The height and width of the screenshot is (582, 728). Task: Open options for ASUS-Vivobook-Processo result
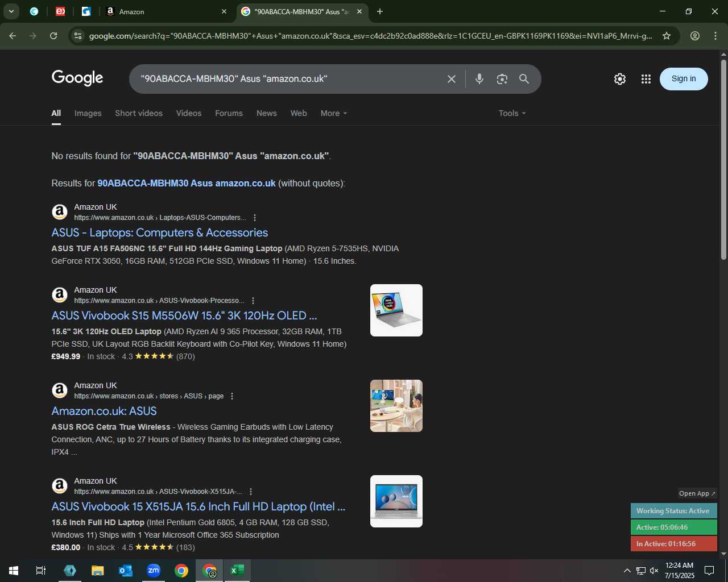point(253,301)
